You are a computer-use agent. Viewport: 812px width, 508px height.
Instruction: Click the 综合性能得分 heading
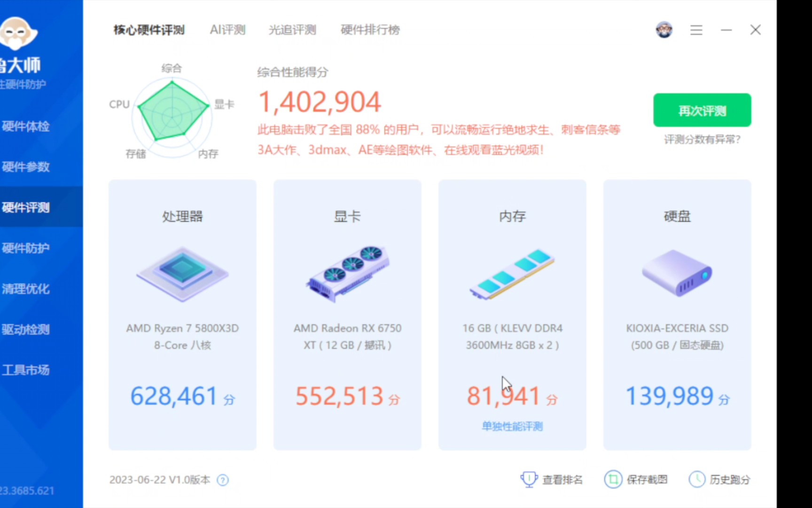pyautogui.click(x=293, y=72)
